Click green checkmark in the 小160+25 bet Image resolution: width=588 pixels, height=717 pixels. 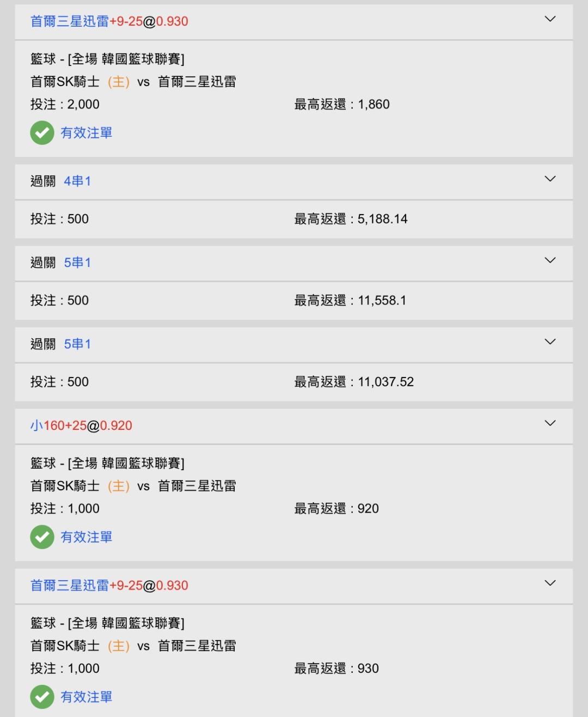[x=42, y=537]
